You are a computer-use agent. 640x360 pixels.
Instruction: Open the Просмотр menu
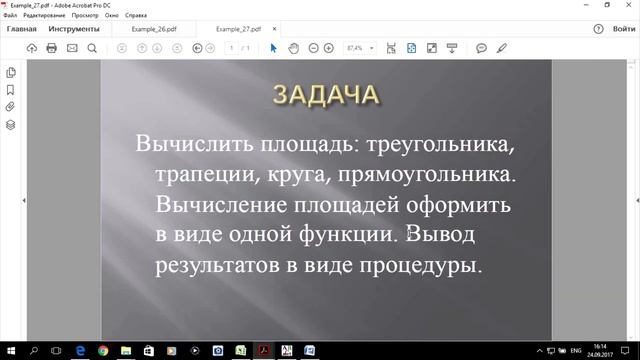click(x=85, y=16)
